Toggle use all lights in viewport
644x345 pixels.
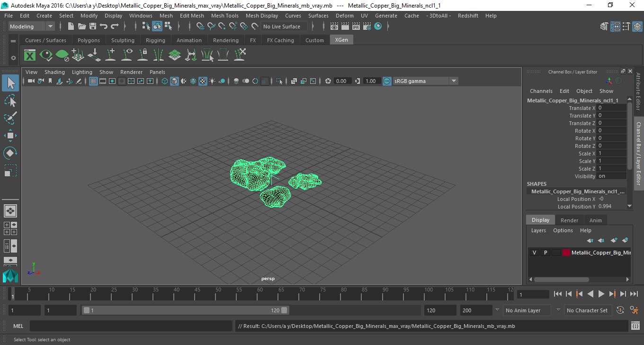click(212, 81)
